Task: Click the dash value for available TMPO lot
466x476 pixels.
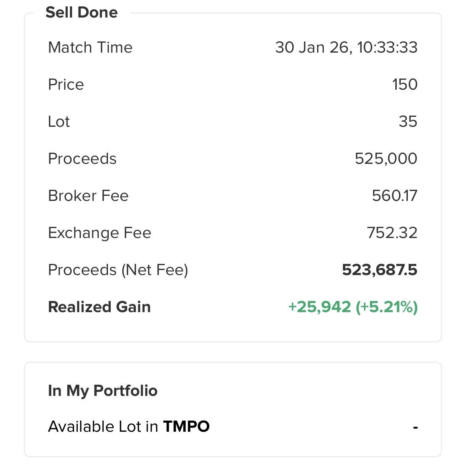Action: tap(415, 427)
